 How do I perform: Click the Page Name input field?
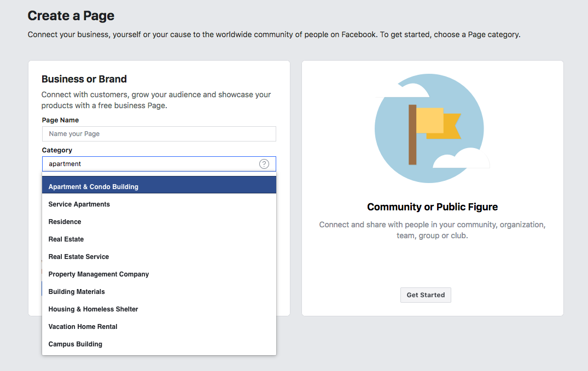(x=159, y=134)
